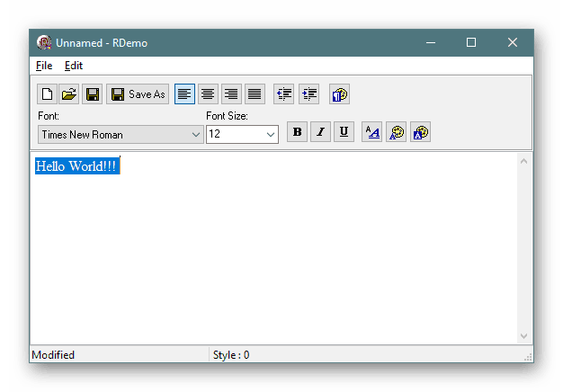Image resolution: width=563 pixels, height=392 pixels.
Task: Click the selected Hello World!!! text
Action: pos(76,166)
